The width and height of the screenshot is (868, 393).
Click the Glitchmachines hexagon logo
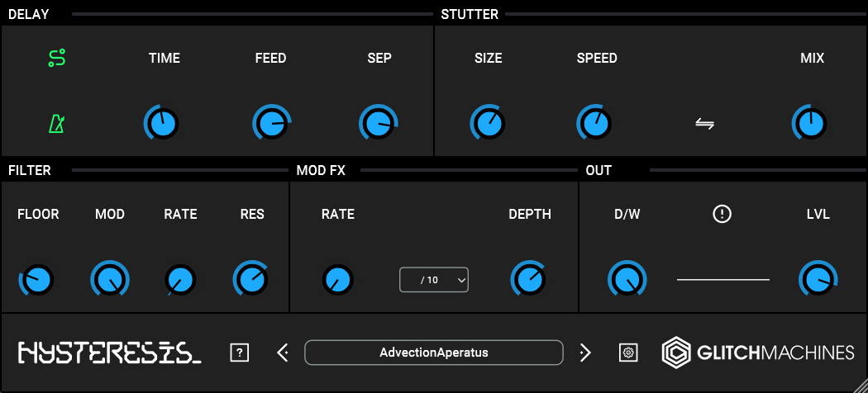point(676,353)
